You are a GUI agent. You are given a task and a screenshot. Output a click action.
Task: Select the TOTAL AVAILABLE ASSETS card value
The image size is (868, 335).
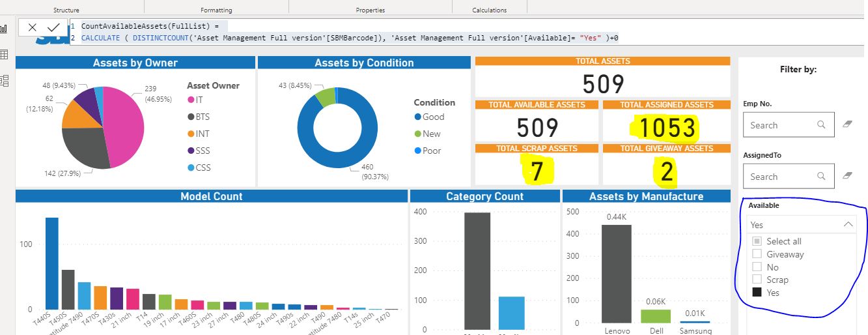pyautogui.click(x=538, y=128)
